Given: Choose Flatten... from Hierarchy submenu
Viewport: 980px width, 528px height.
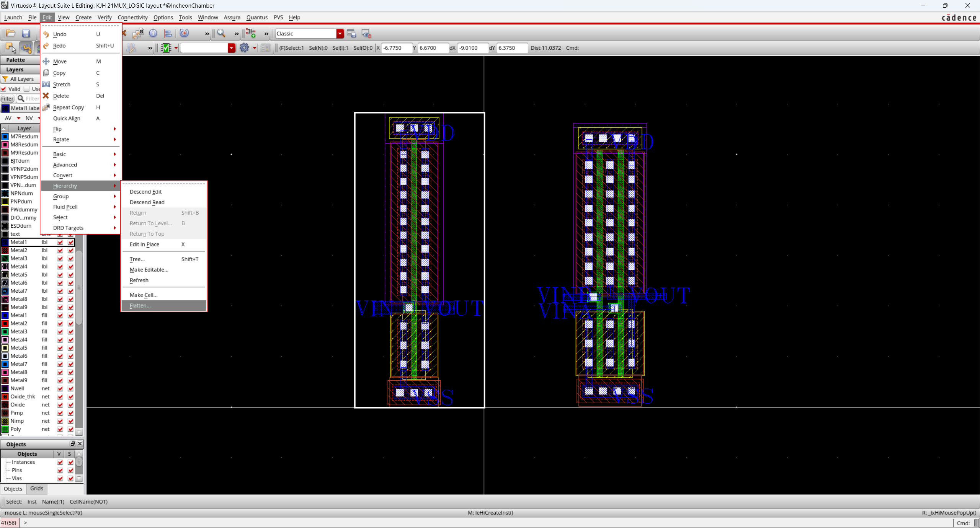Looking at the screenshot, I should click(164, 305).
